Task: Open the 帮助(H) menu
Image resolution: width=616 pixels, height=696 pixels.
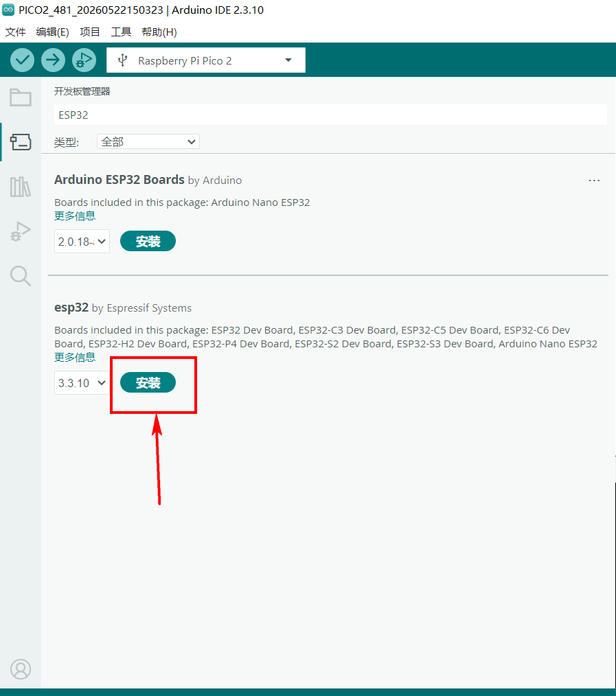Action: tap(159, 32)
